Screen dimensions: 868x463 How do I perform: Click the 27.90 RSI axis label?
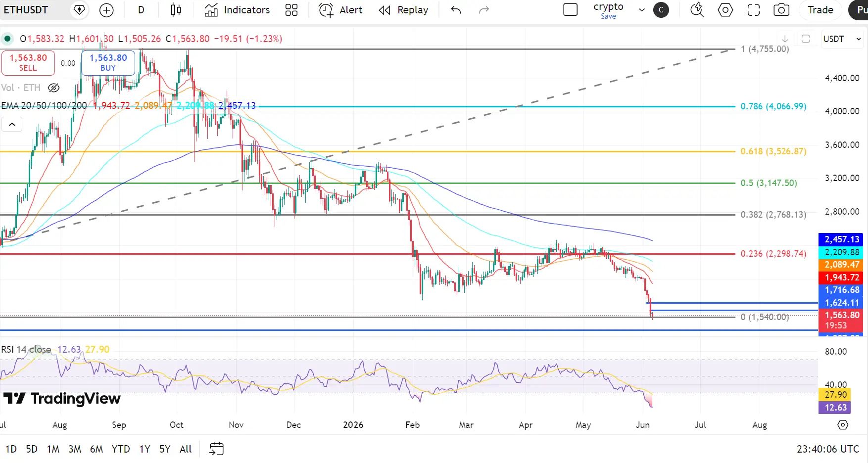[835, 395]
